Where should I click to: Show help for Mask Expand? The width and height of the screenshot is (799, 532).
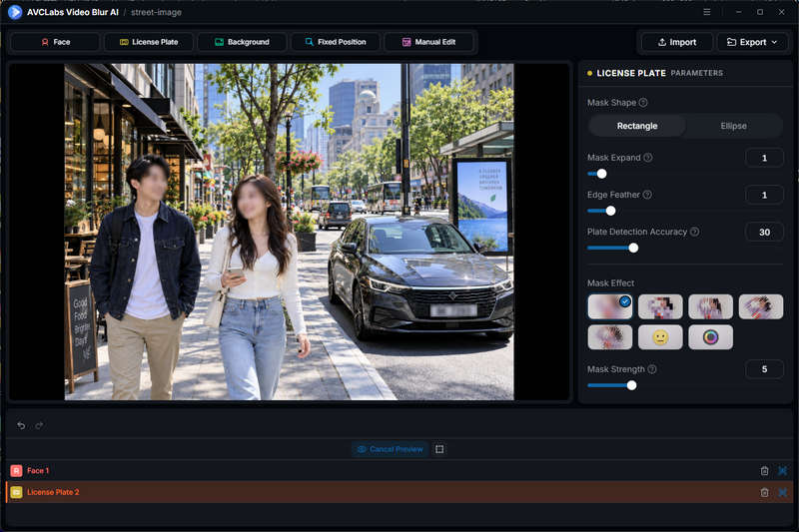point(647,158)
